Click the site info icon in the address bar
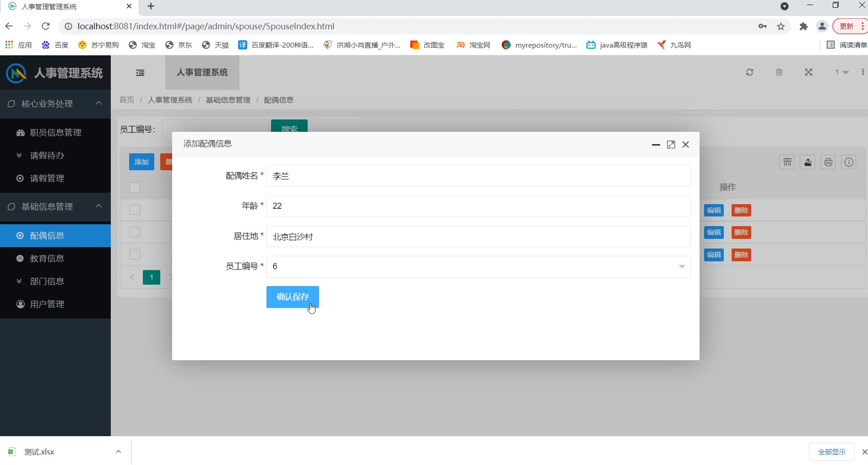Screen dimensions: 868x465 [x=68, y=26]
